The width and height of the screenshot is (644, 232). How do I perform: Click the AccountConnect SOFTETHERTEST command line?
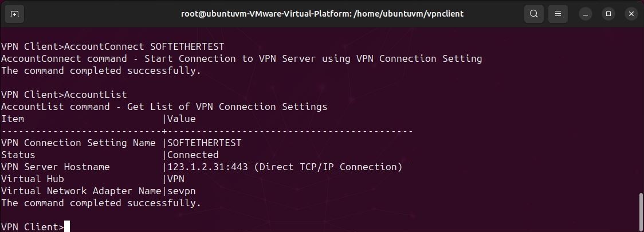[112, 46]
